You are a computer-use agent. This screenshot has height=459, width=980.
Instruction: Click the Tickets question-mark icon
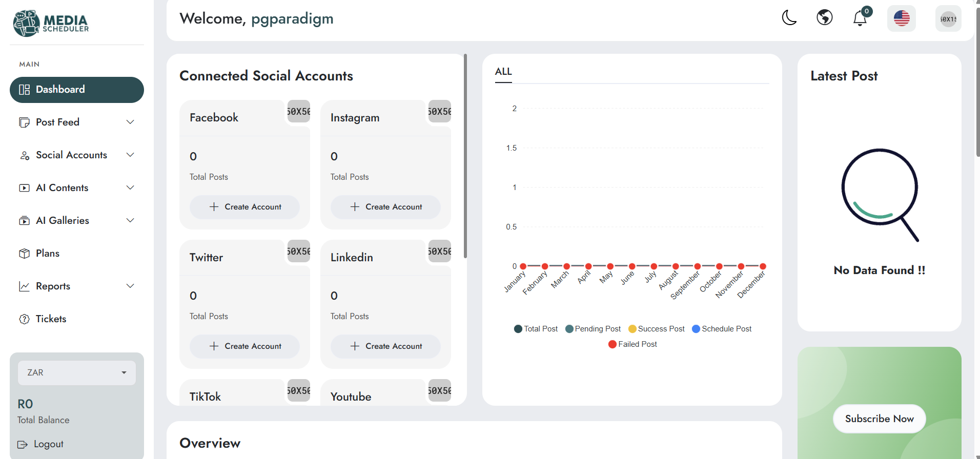point(24,319)
